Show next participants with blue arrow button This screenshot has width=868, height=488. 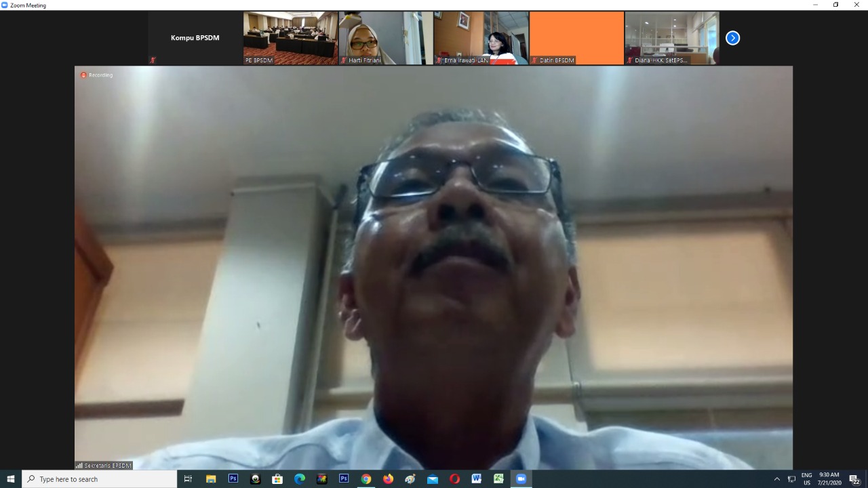coord(732,38)
